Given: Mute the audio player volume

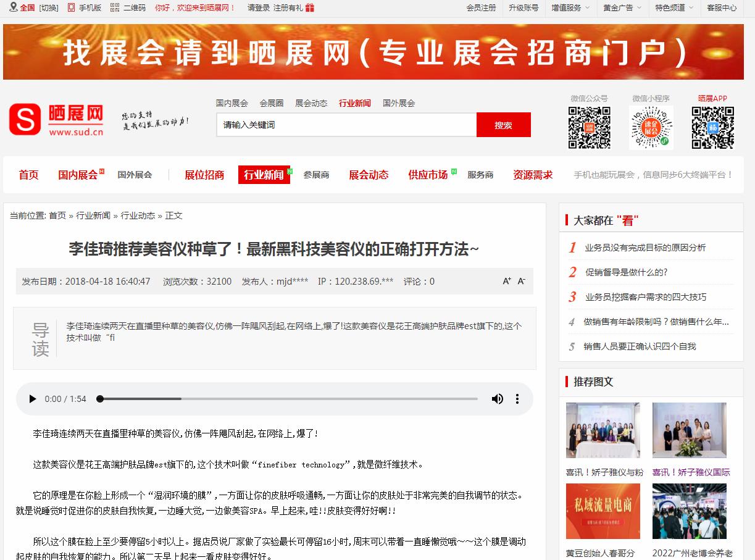Looking at the screenshot, I should click(497, 399).
